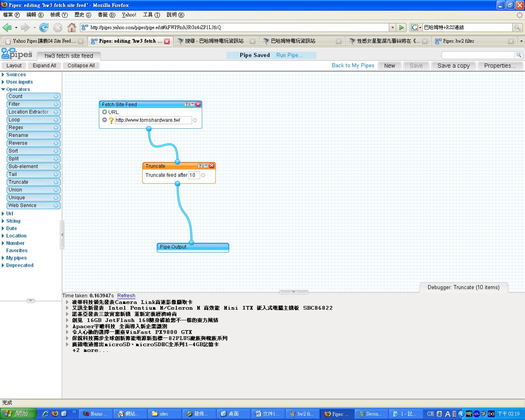525x420 pixels.
Task: Add the Unique operator via its plus icon
Action: 56,198
